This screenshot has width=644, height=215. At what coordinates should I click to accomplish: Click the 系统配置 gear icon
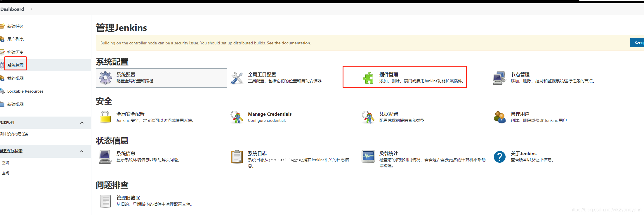[105, 78]
